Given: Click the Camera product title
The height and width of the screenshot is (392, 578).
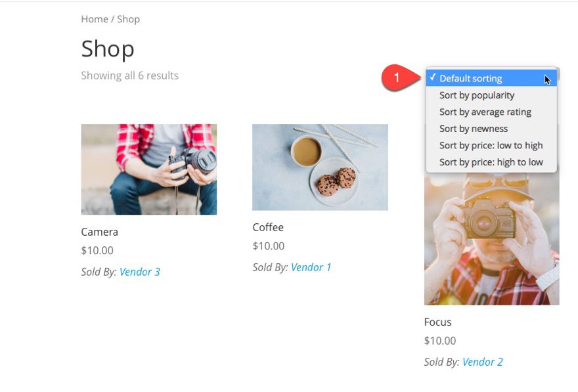Looking at the screenshot, I should coord(100,232).
